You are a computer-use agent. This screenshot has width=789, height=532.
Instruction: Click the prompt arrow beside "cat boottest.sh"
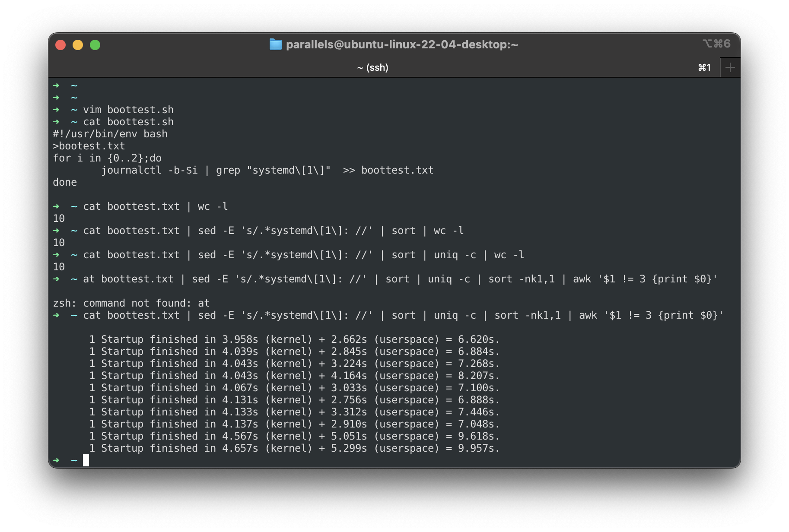57,121
